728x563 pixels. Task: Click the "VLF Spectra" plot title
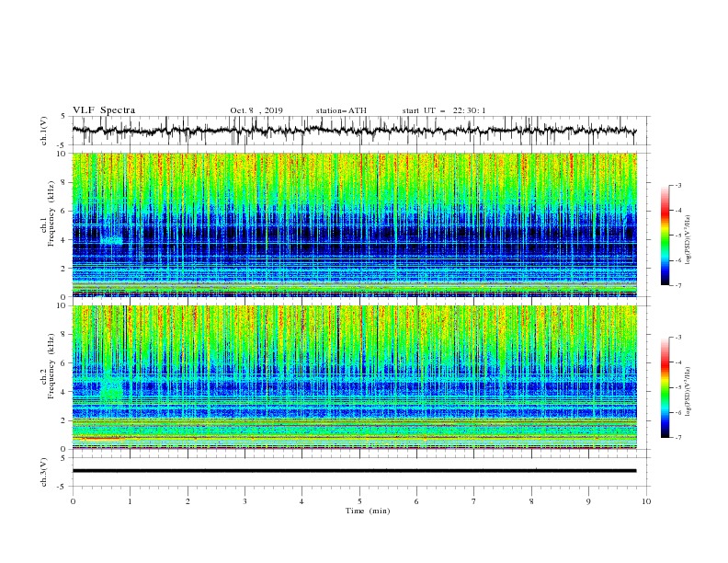104,110
